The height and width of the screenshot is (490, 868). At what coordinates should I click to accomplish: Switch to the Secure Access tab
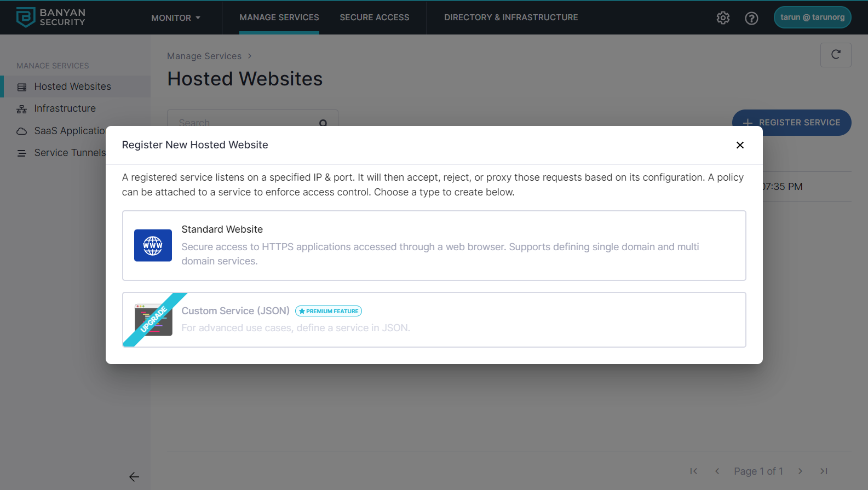coord(374,18)
